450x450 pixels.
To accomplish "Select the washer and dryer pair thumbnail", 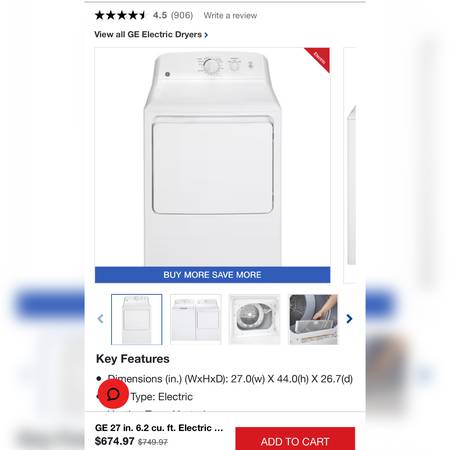I will point(196,319).
